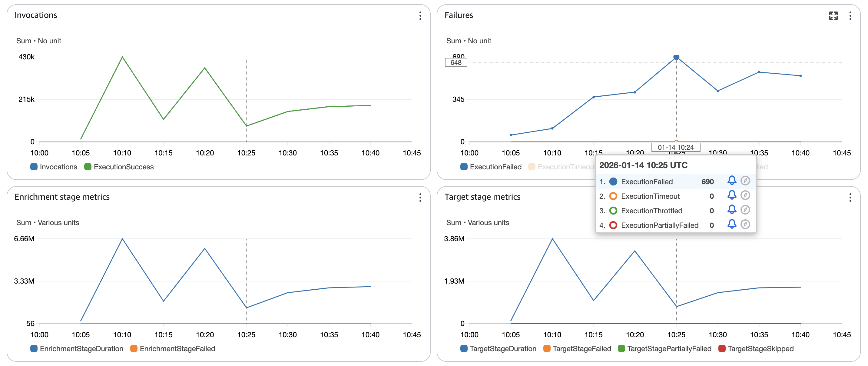This screenshot has height=366, width=868.
Task: Explore the ExecutionThrottled metric with compass icon
Action: point(745,210)
